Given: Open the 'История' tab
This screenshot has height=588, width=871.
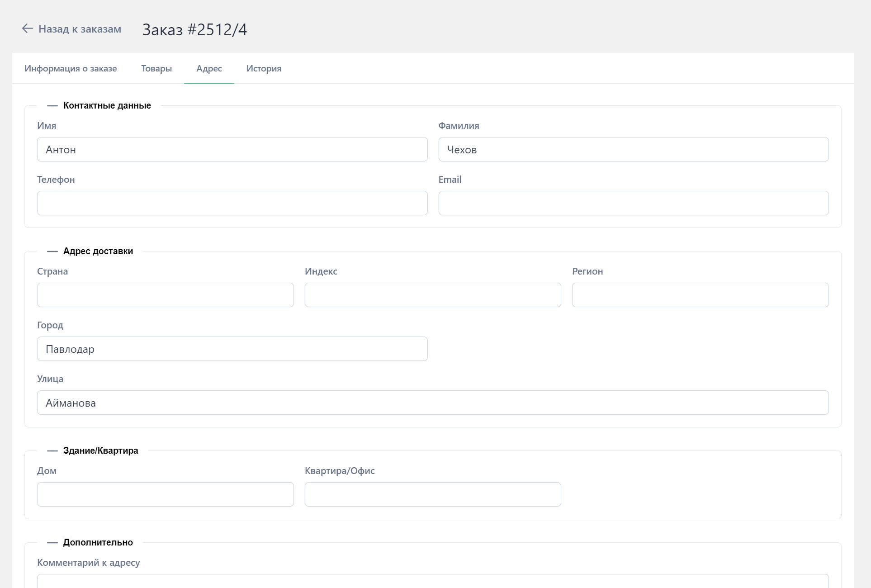Looking at the screenshot, I should click(x=264, y=68).
